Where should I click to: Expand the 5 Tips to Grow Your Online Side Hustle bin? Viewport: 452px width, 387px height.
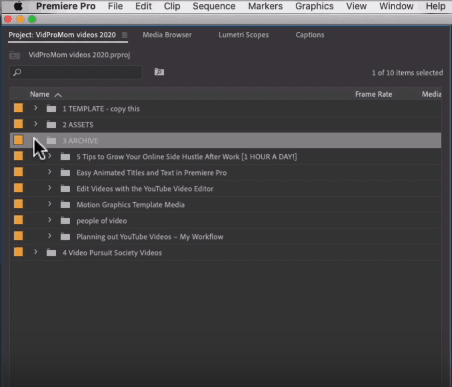coord(50,156)
